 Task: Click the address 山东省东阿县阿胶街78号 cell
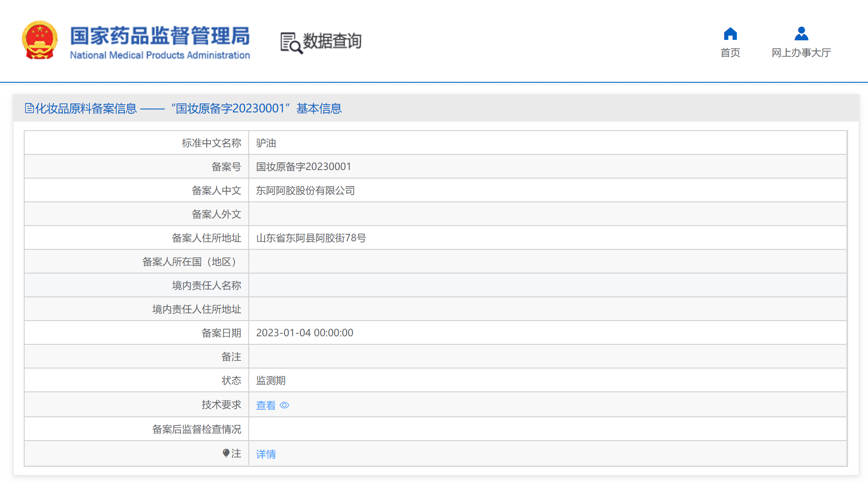pyautogui.click(x=311, y=238)
